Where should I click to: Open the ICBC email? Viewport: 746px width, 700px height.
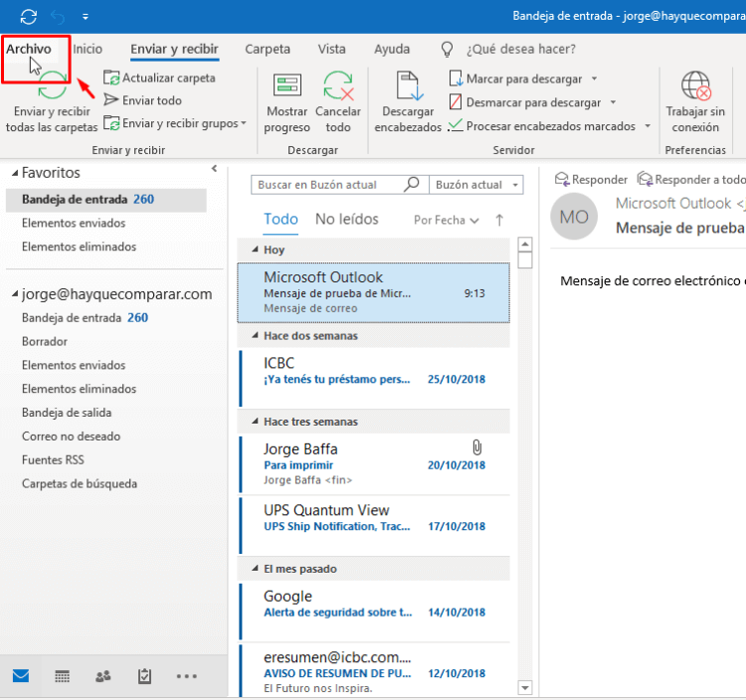coord(374,379)
